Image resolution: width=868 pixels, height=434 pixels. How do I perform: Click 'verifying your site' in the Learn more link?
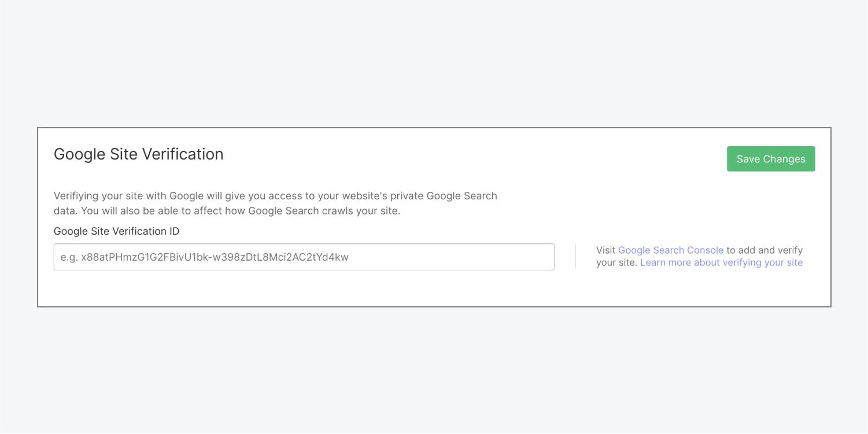(763, 262)
